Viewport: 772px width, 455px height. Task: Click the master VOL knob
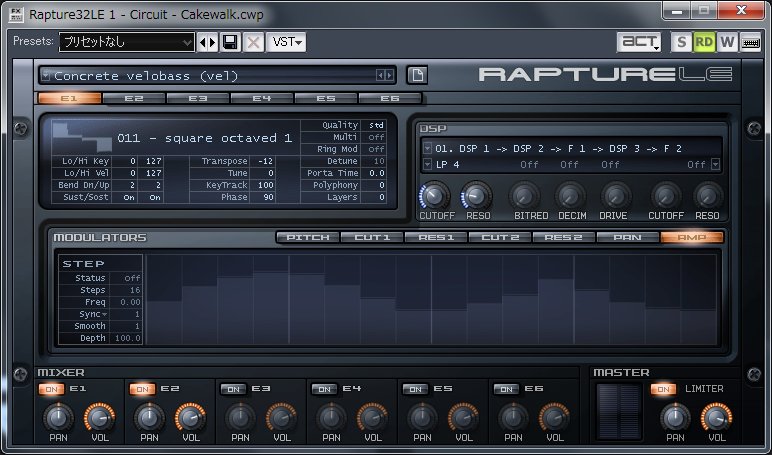click(x=716, y=417)
